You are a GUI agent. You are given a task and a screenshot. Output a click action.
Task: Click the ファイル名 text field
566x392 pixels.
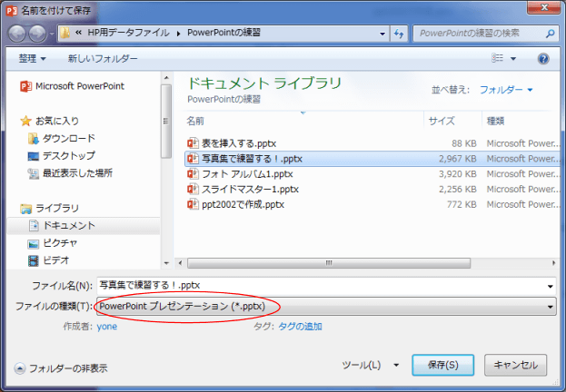[x=320, y=285]
